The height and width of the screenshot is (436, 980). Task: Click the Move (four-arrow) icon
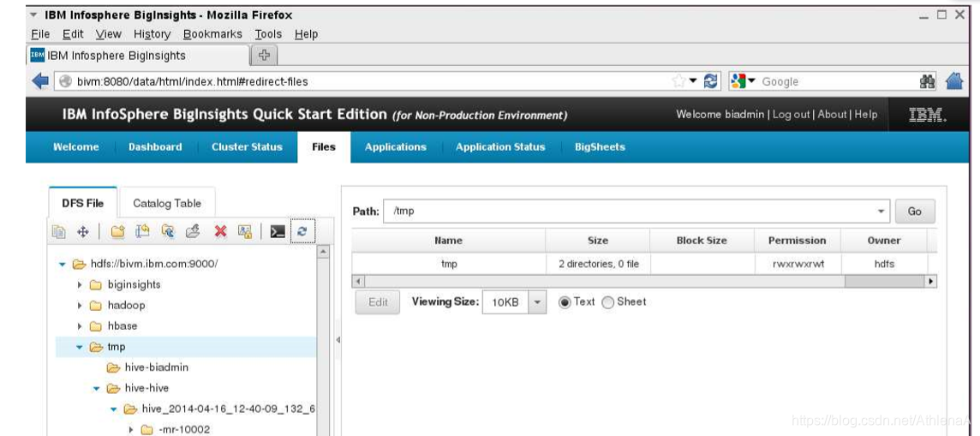[x=82, y=232]
